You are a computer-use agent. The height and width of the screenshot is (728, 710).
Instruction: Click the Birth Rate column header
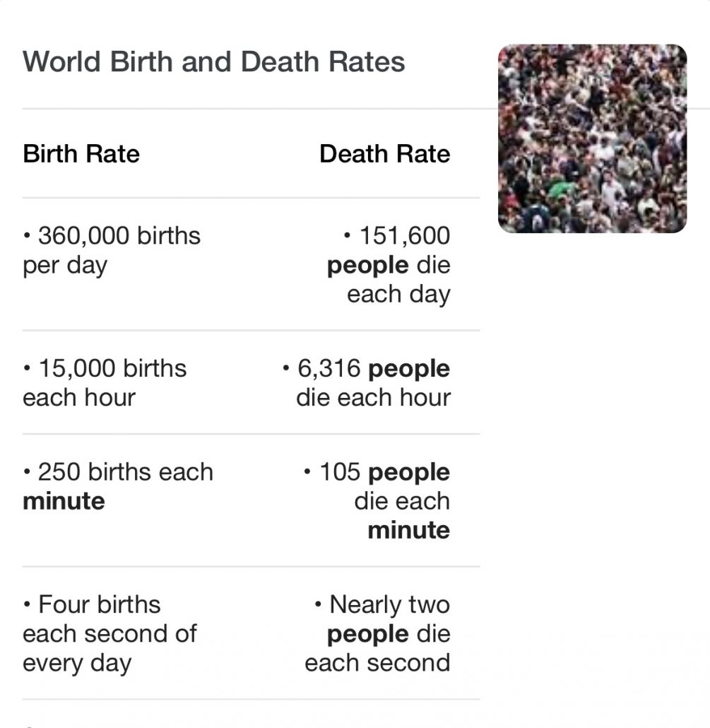81,153
